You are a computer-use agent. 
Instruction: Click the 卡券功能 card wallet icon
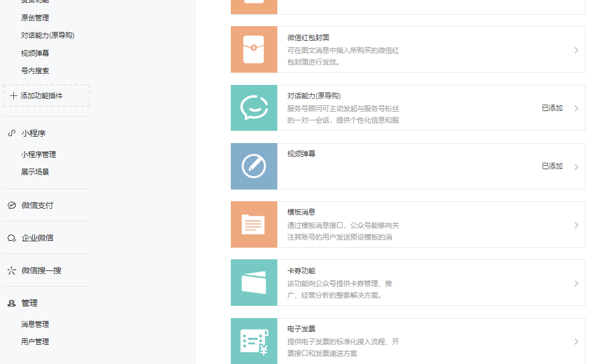(253, 283)
